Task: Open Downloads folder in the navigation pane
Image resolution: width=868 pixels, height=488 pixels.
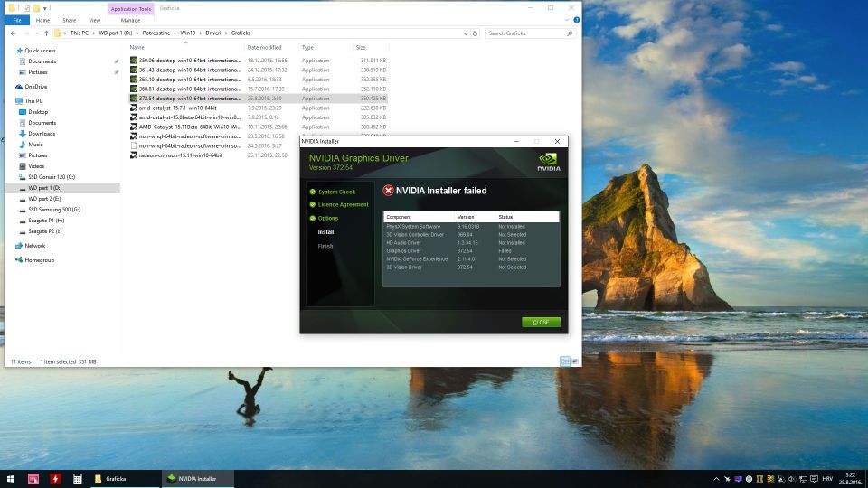Action: [42, 134]
